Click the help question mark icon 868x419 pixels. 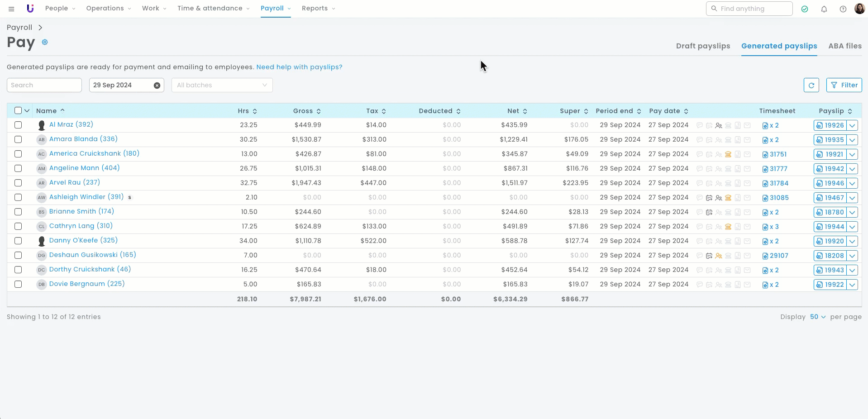(x=843, y=9)
